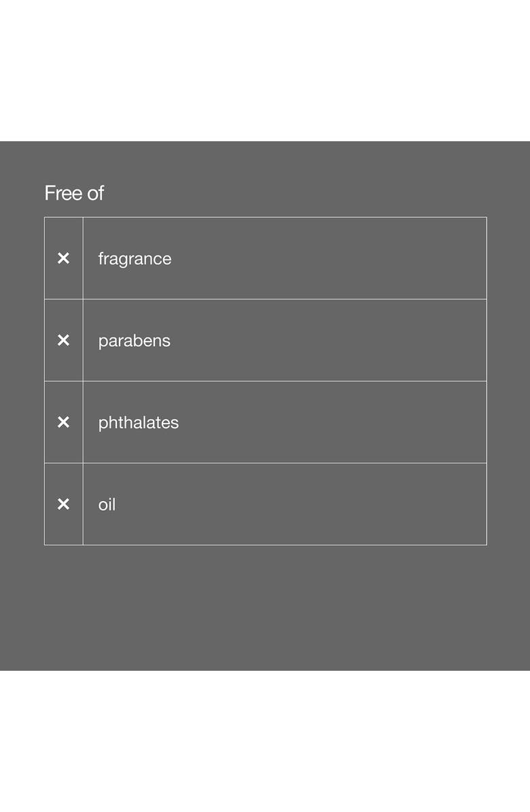The height and width of the screenshot is (812, 530).
Task: Click empty right end of fragrance row
Action: point(421,259)
